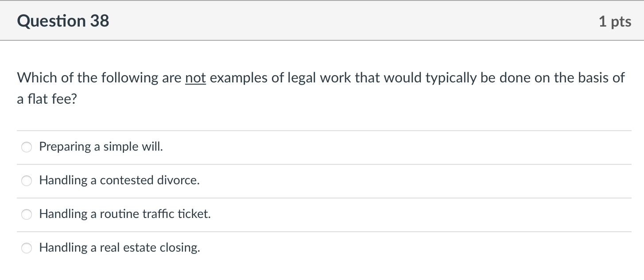The image size is (644, 280).
Task: Click the 'Preparing a simple will' answer text
Action: (x=101, y=146)
